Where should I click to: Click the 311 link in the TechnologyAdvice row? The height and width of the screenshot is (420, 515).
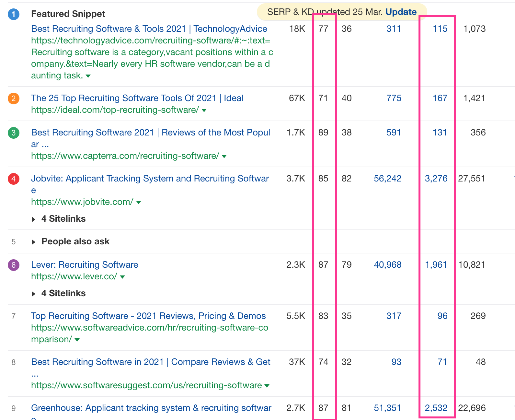[394, 29]
